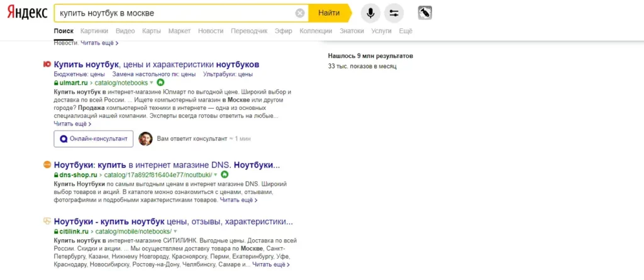Open dropdown arrow after ulmart catalog/notebooks path
The image size is (644, 280).
tap(152, 83)
